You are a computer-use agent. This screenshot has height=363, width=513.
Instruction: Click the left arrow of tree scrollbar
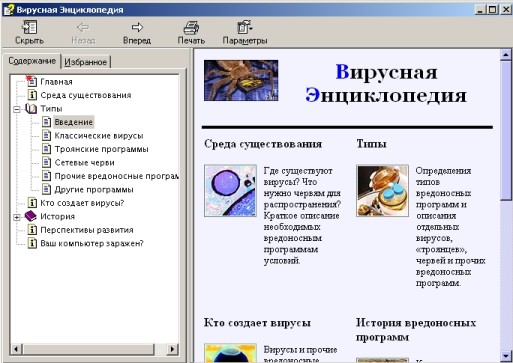pos(16,349)
